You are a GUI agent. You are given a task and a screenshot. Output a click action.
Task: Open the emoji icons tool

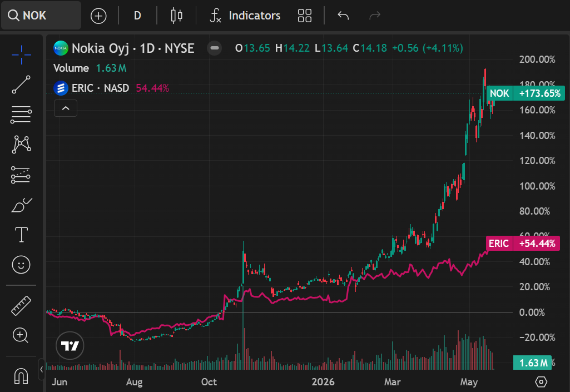(21, 265)
